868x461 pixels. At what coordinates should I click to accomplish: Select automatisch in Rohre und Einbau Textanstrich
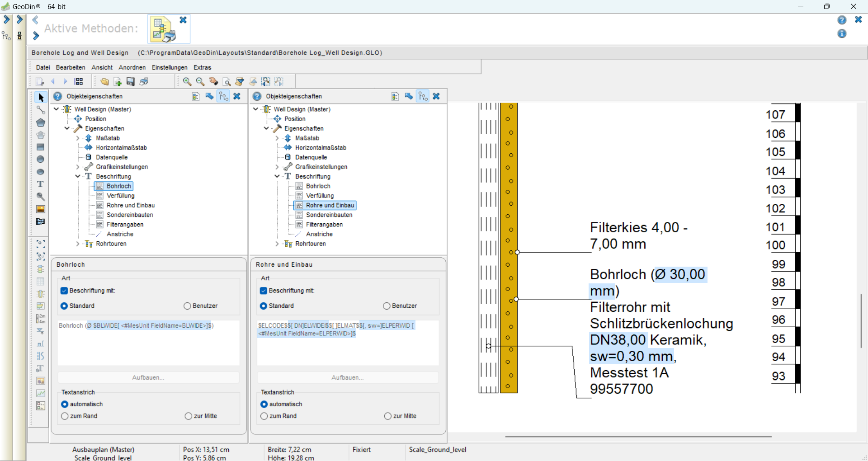264,404
